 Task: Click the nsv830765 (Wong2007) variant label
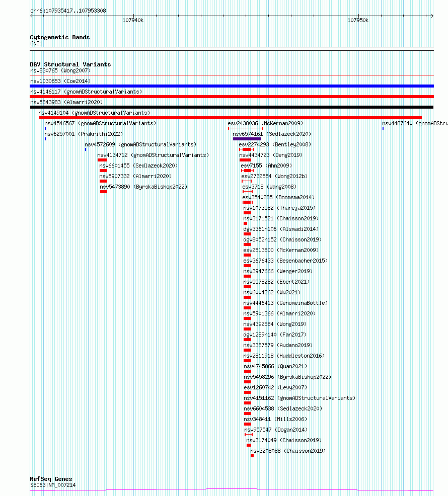[x=60, y=70]
